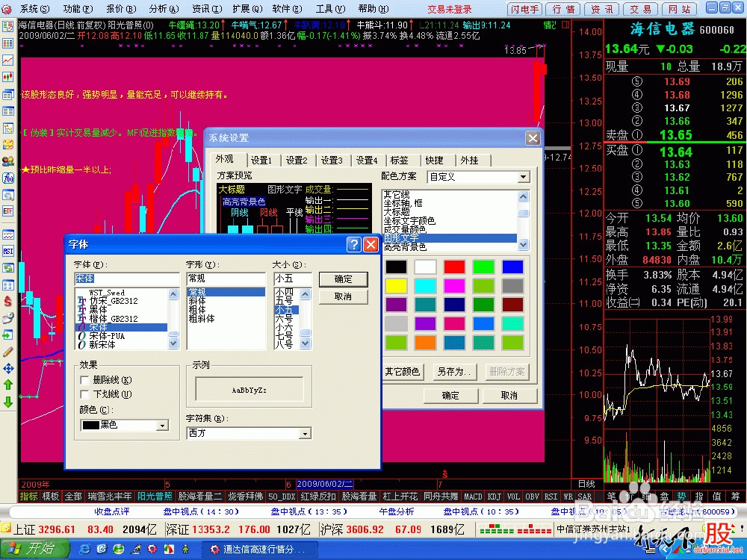Click the candlestick chart icon in left sidebar

pyautogui.click(x=7, y=77)
